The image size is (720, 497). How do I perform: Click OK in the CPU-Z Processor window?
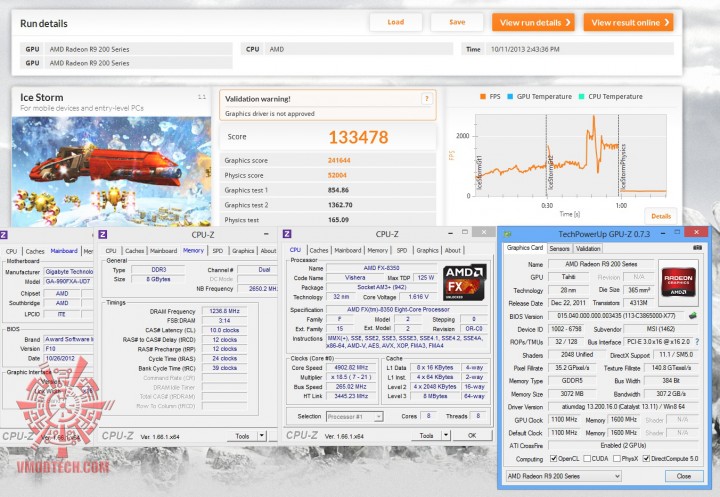[x=472, y=435]
